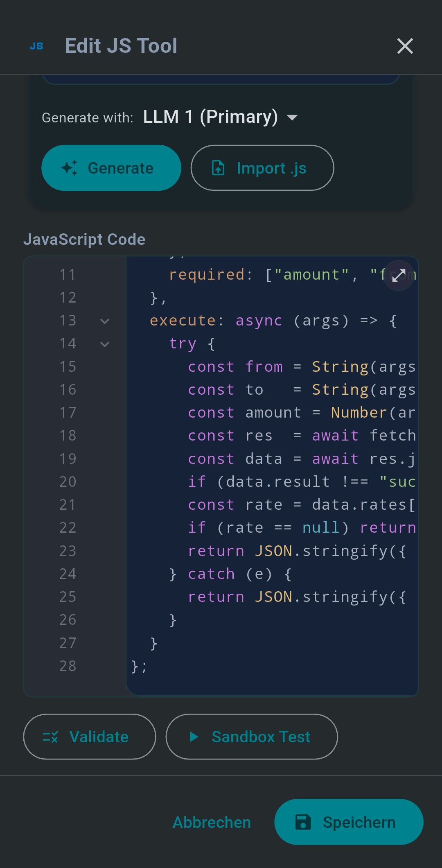Viewport: 442px width, 868px height.
Task: Click line number 25 in gutter
Action: pyautogui.click(x=68, y=597)
